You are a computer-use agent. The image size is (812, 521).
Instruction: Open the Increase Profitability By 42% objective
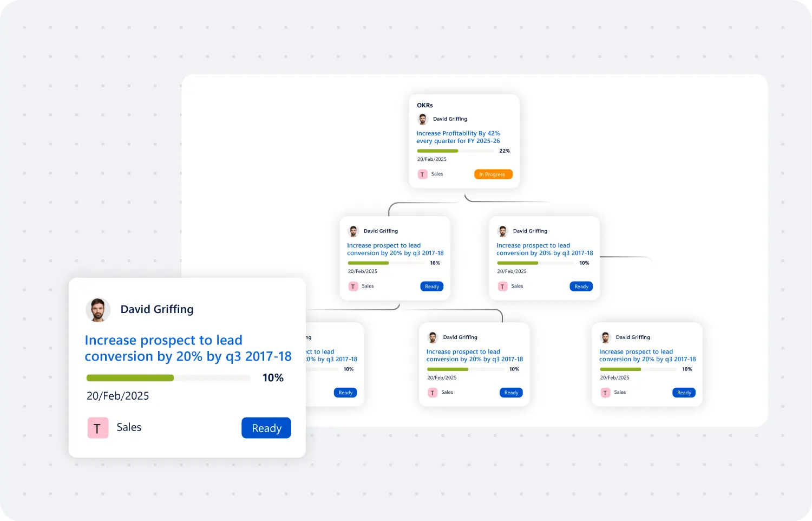pos(458,137)
